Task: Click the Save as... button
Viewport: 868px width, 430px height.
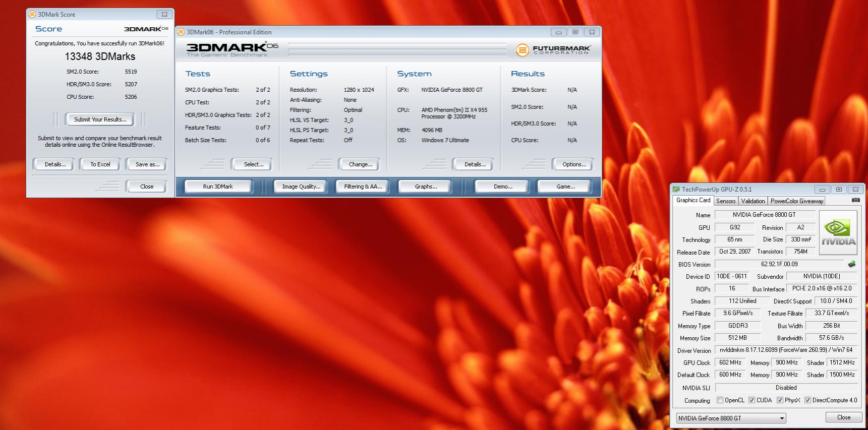Action: 147,164
